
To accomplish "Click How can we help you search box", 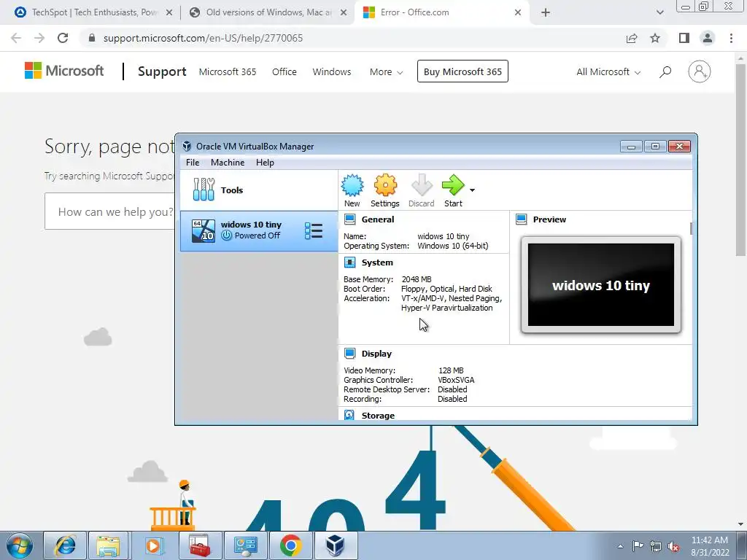I will click(110, 211).
